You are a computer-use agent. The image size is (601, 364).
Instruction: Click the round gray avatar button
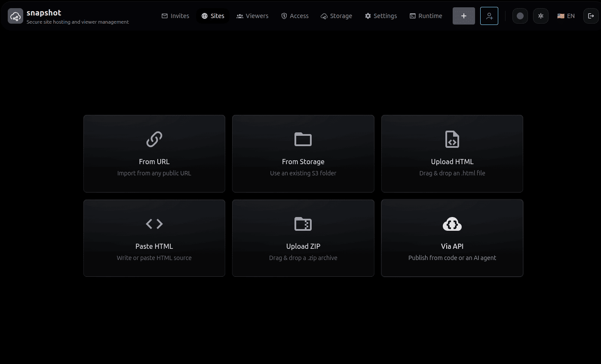[520, 16]
